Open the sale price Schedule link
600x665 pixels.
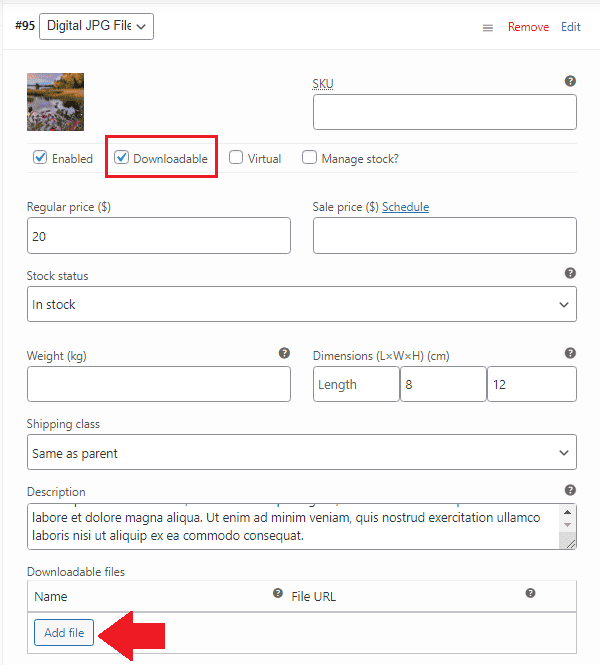(405, 207)
